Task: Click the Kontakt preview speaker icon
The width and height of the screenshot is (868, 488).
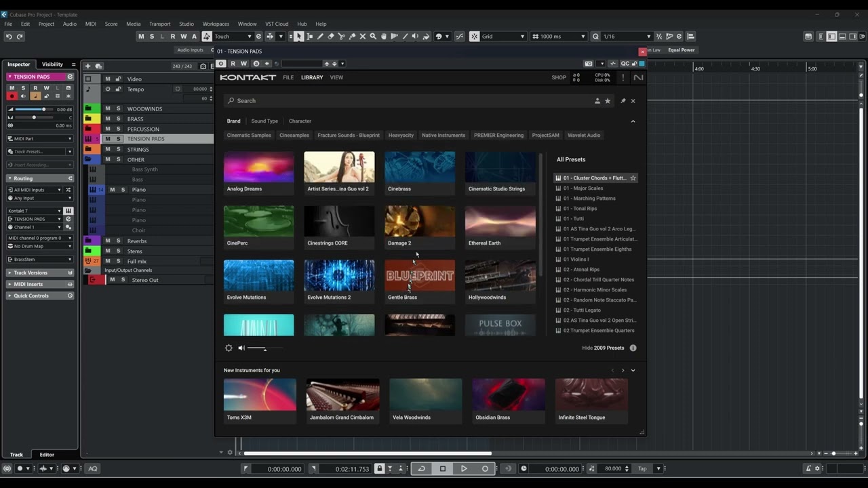Action: pos(241,348)
